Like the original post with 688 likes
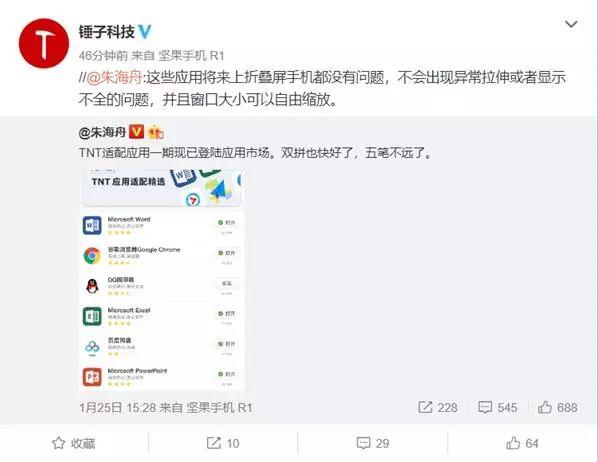598x462 pixels. pyautogui.click(x=557, y=407)
